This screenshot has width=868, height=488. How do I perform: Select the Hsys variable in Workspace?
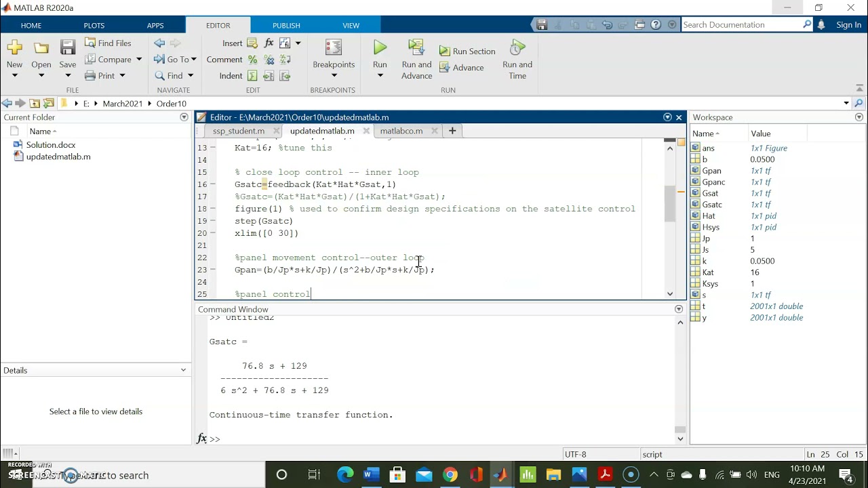711,227
